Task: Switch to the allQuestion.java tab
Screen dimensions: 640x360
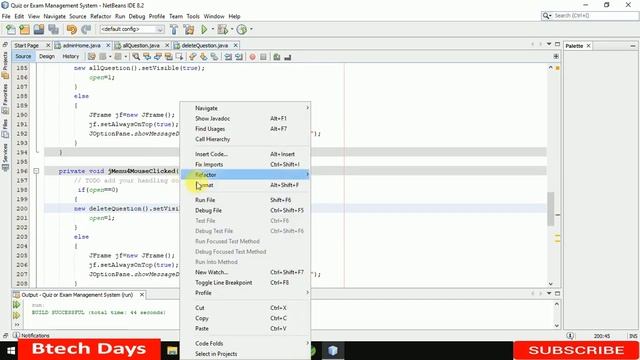Action: 141,45
